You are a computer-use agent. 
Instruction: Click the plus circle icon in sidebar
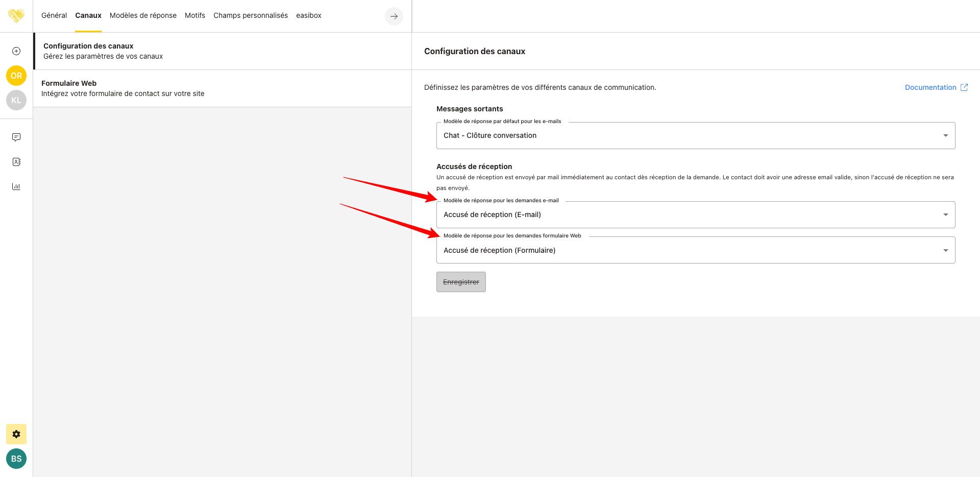click(x=16, y=51)
